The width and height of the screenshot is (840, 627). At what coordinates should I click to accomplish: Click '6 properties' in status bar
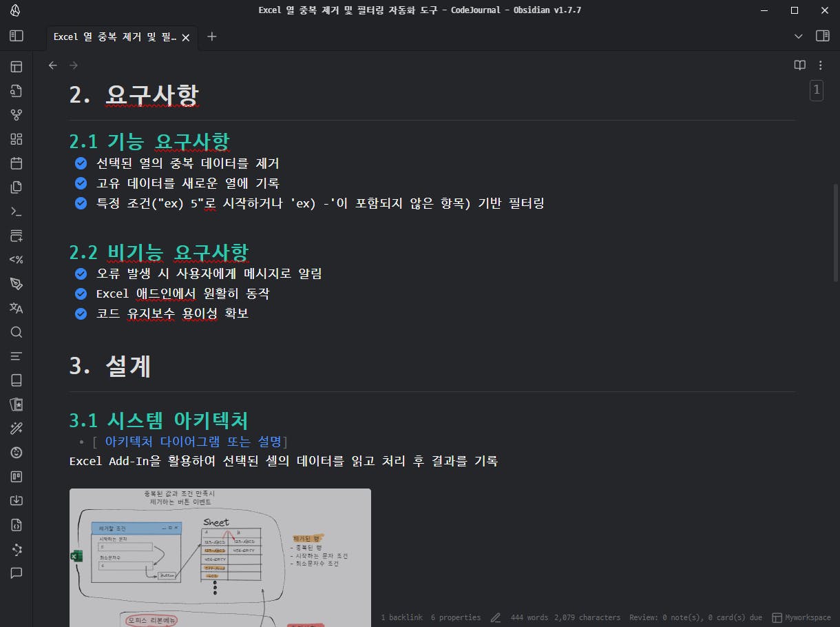456,617
